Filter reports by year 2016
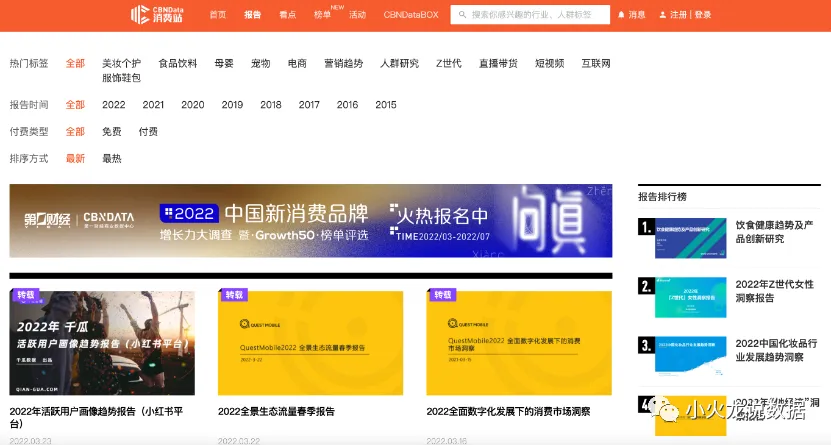 click(347, 105)
